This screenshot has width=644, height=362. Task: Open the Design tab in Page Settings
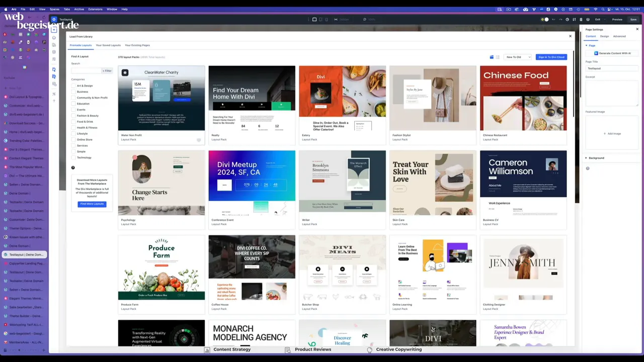[x=604, y=36]
